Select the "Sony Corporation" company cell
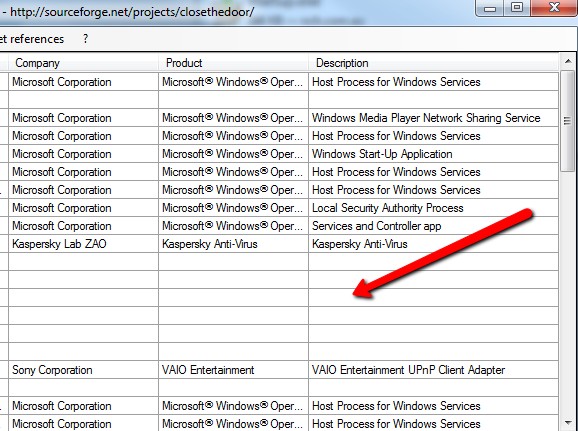The height and width of the screenshot is (431, 578). [x=84, y=370]
